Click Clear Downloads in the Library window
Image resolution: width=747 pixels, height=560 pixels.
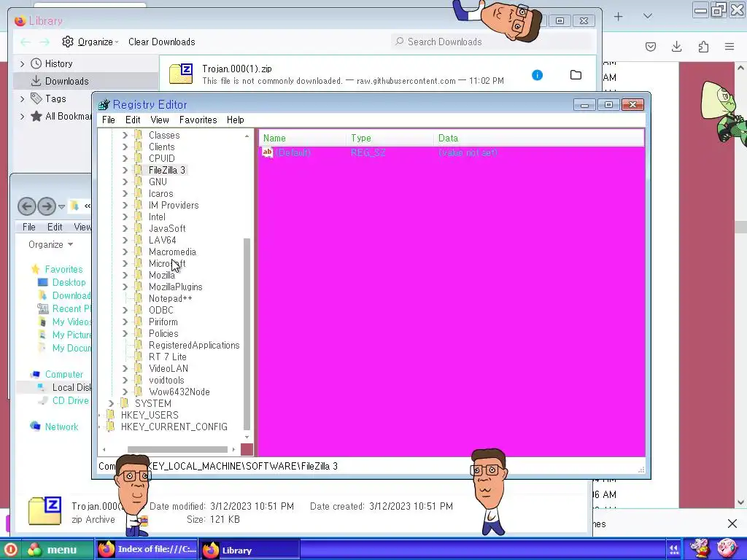pos(161,42)
